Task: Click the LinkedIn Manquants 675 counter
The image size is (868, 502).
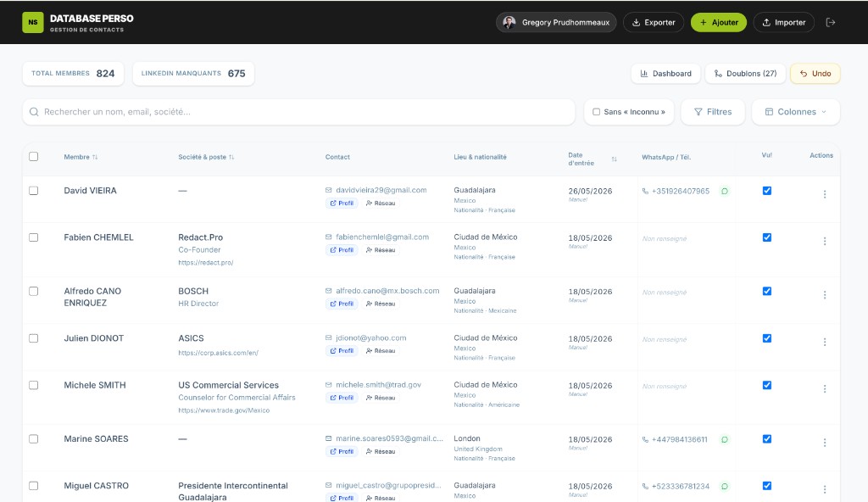Action: pyautogui.click(x=193, y=73)
